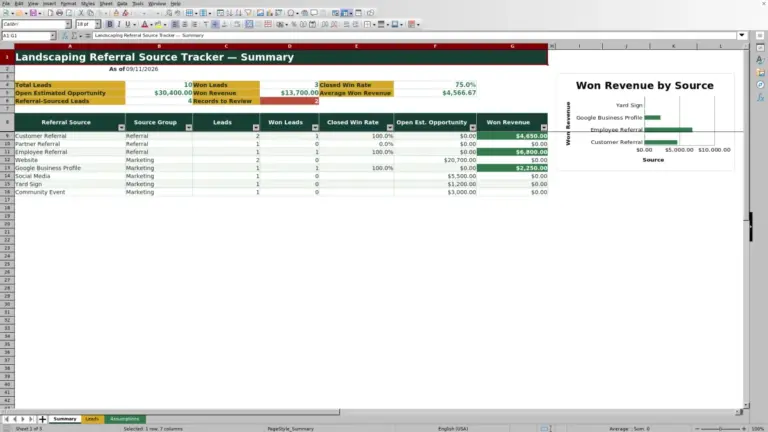Activate Clone Formatting paintbrush

click(116, 13)
